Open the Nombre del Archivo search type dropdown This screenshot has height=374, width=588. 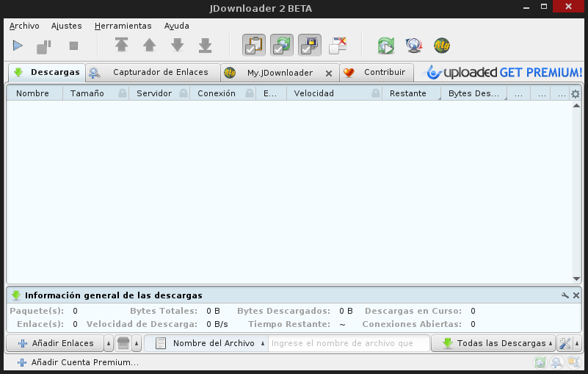coord(206,343)
